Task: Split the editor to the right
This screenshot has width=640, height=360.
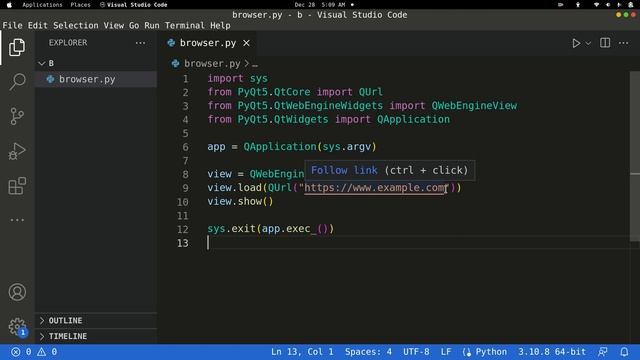Action: pyautogui.click(x=605, y=43)
